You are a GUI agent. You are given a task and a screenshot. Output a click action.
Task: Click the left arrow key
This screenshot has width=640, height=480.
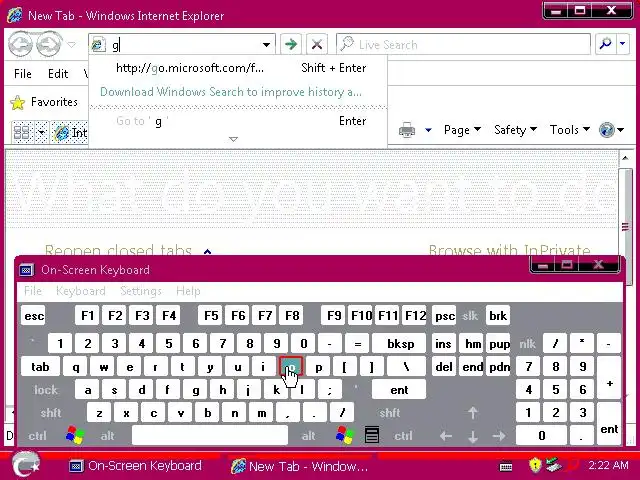pos(446,436)
